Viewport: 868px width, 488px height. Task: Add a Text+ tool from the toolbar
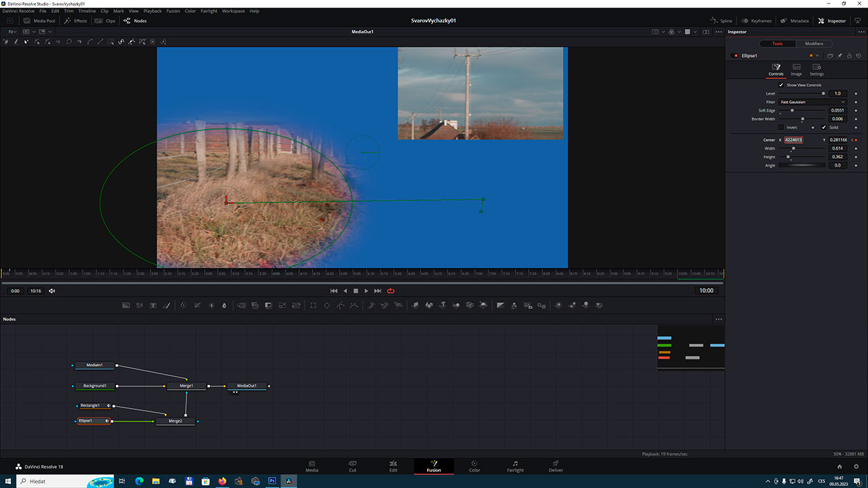tap(153, 306)
